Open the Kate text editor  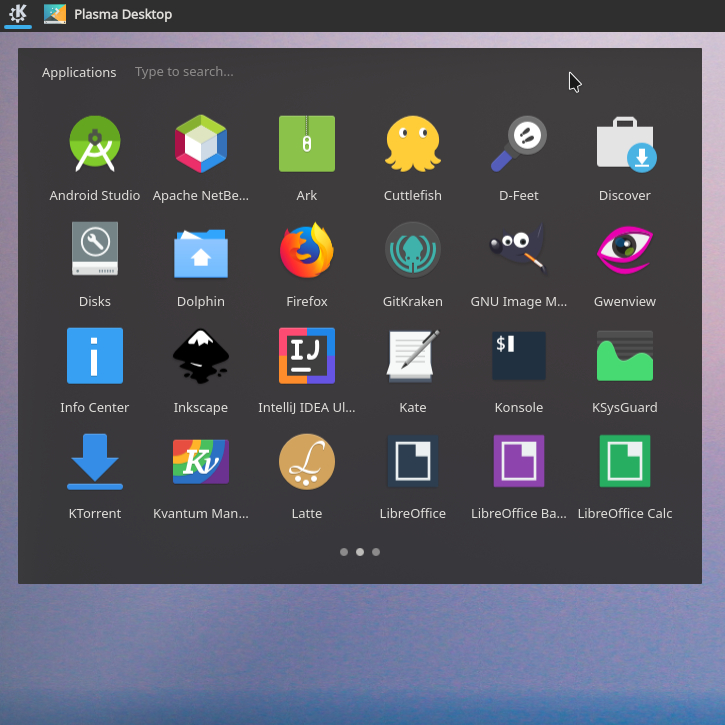(x=412, y=356)
